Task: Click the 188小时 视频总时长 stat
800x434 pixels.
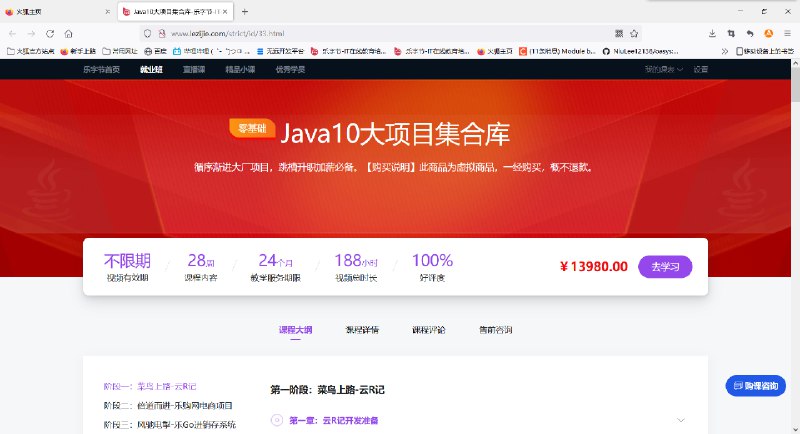Action: 356,268
